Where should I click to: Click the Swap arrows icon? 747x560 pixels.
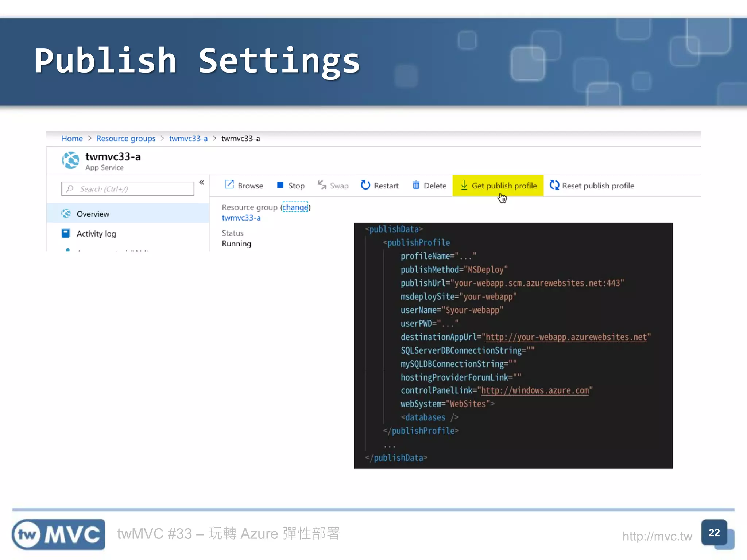pos(322,185)
